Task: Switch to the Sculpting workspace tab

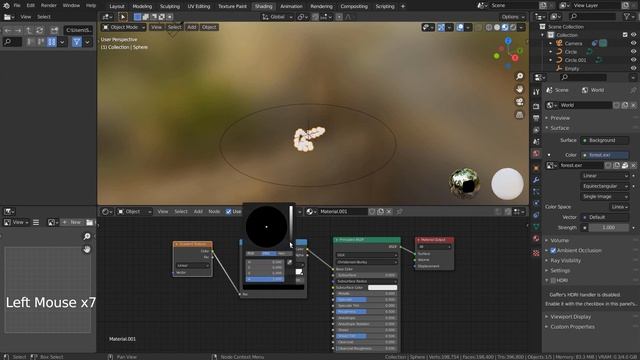Action: tap(169, 6)
